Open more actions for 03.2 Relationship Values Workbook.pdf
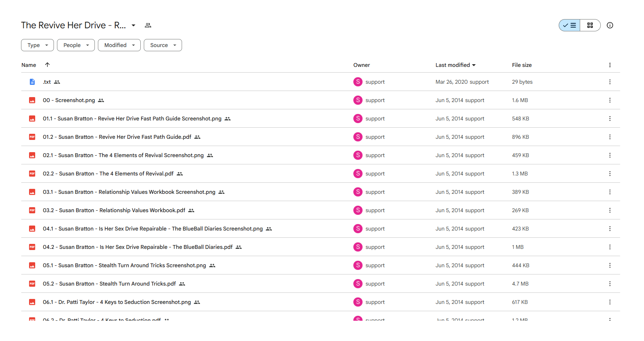Screen dimensions: 644x341 (x=610, y=210)
